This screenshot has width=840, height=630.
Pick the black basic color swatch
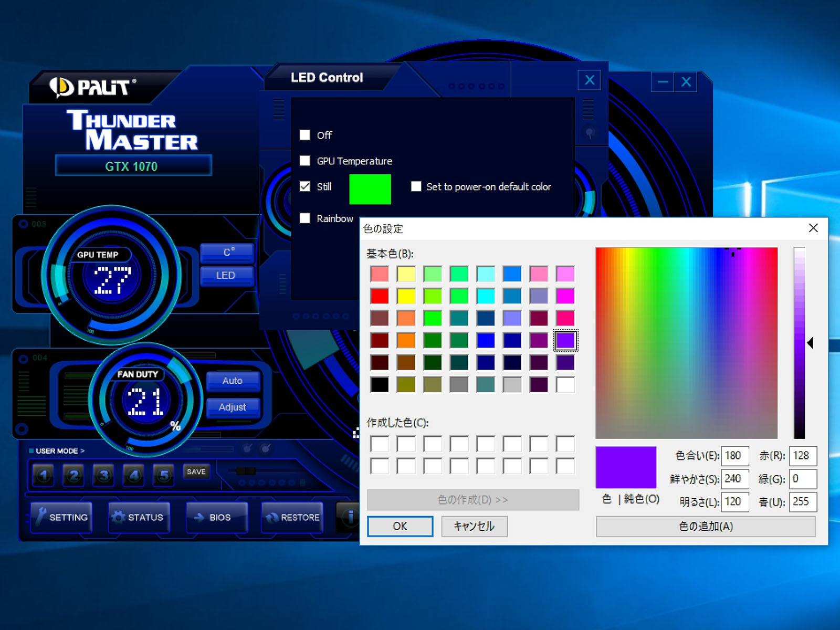[x=380, y=384]
